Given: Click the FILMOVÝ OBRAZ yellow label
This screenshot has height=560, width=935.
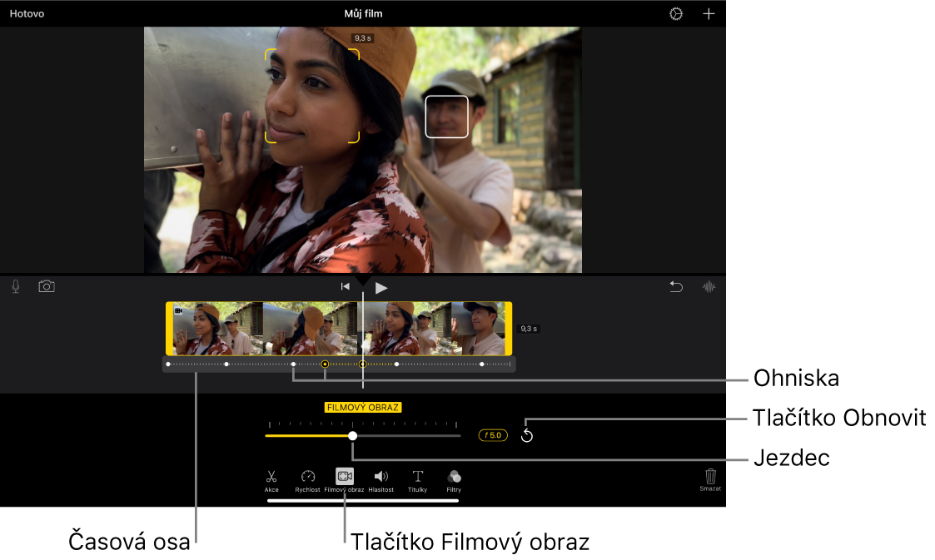Looking at the screenshot, I should (362, 408).
